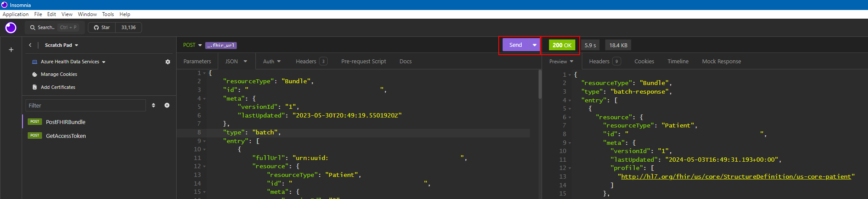Open the Tools menu
This screenshot has width=868, height=199.
pyautogui.click(x=108, y=14)
